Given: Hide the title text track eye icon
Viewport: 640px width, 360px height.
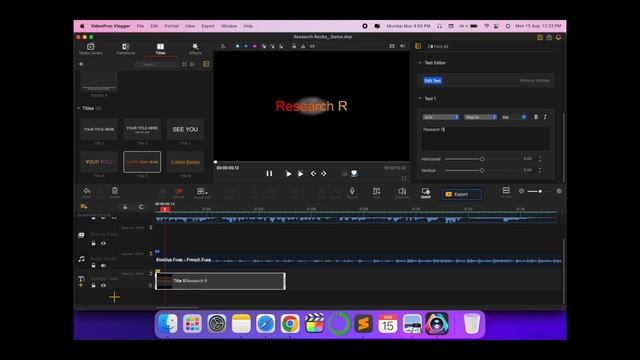Looking at the screenshot, I should click(x=104, y=285).
